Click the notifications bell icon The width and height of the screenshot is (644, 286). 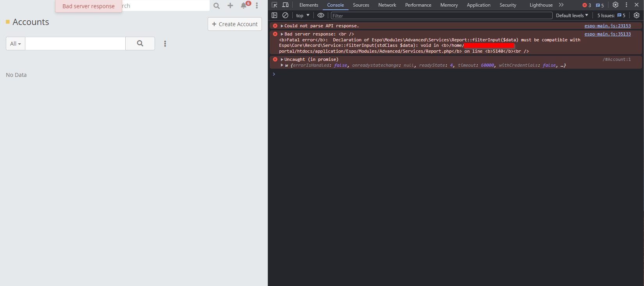244,6
